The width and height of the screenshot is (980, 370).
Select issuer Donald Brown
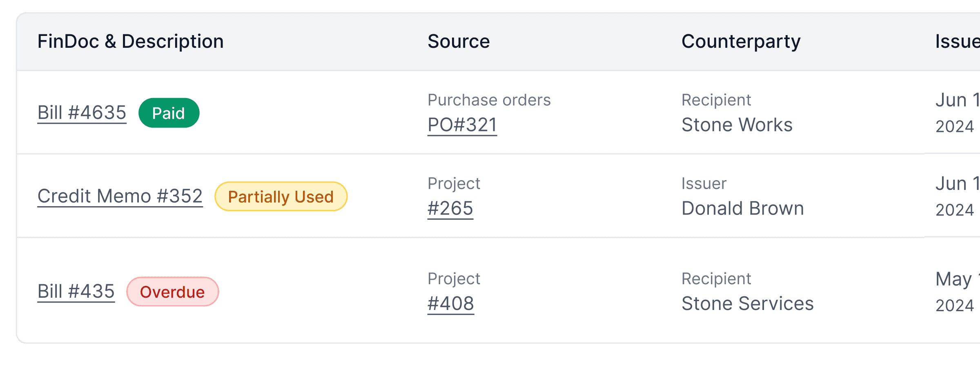[742, 208]
